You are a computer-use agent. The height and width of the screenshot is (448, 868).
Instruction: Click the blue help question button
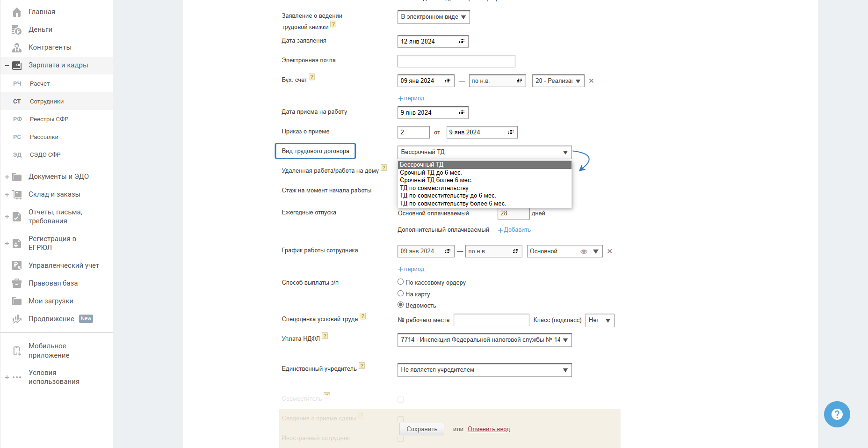pyautogui.click(x=837, y=414)
